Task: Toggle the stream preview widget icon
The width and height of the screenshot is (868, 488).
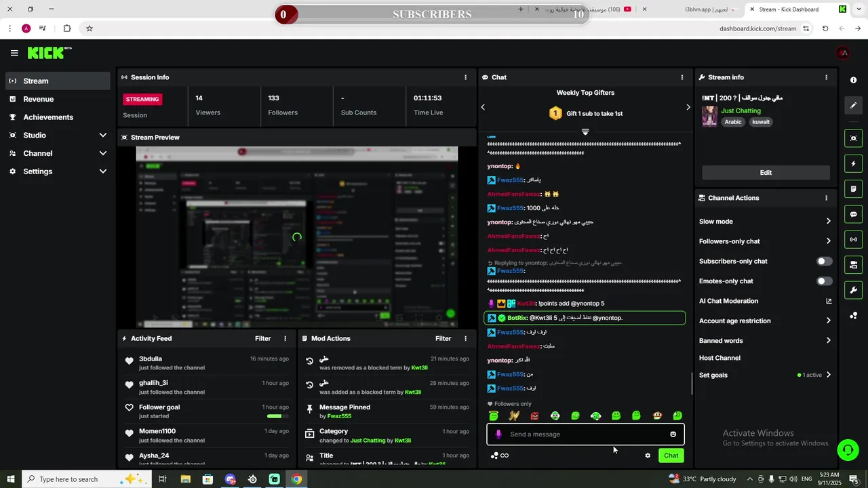Action: [x=853, y=138]
